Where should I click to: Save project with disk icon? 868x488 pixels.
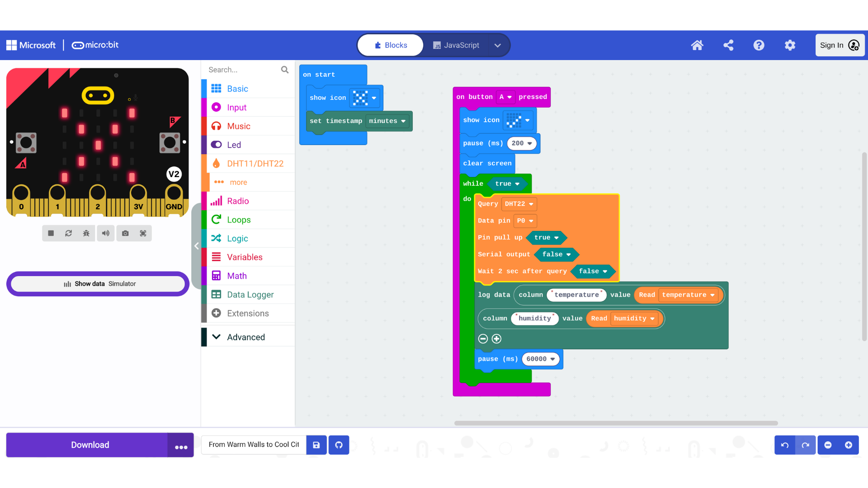tap(316, 445)
